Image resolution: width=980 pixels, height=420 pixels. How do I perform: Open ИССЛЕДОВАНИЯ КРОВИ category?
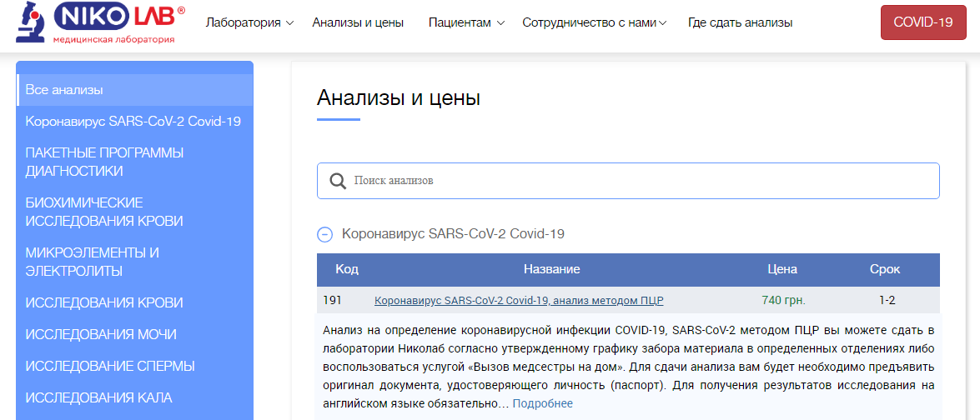click(x=104, y=302)
